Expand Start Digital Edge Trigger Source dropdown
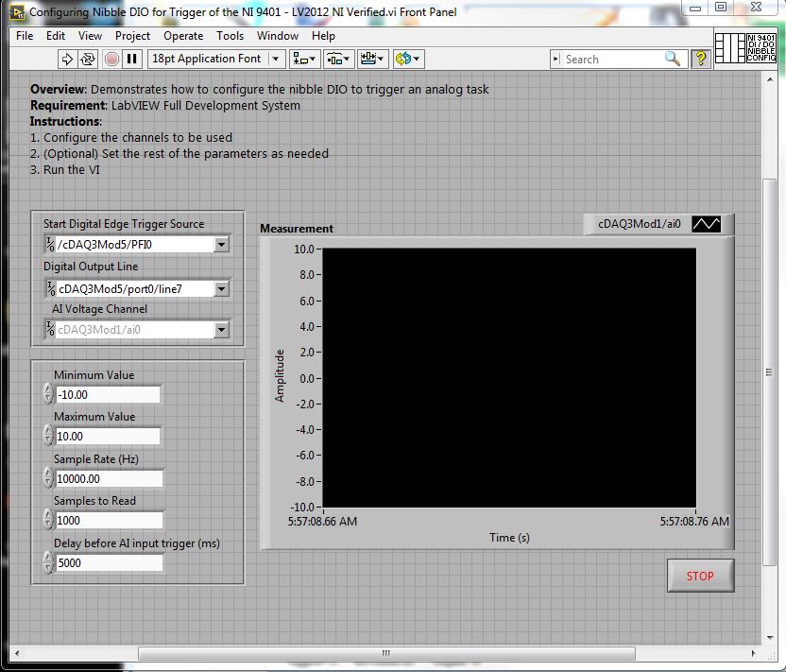Screen dimensions: 786x672 (221, 245)
